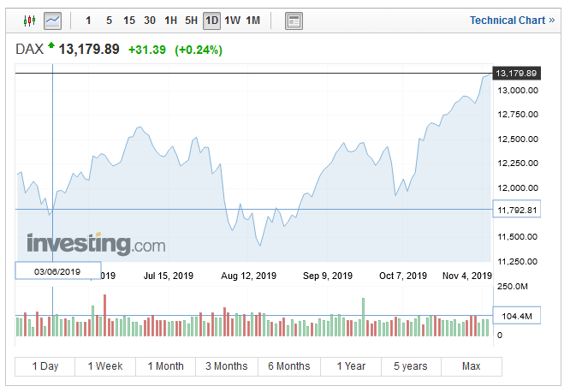This screenshot has width=570, height=392.
Task: Click the 11,500.00 price axis label
Action: [x=518, y=237]
